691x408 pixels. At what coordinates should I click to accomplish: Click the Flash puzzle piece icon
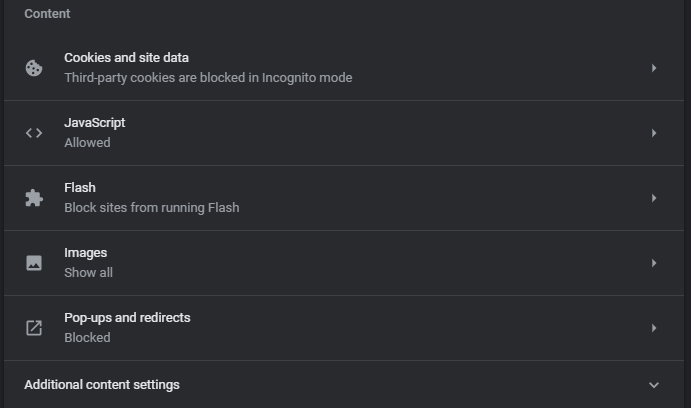(x=34, y=198)
